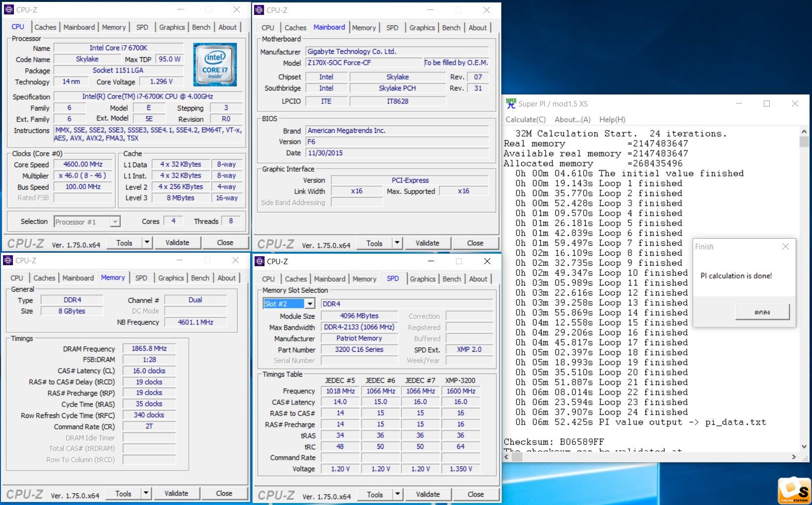812x505 pixels.
Task: Click the Core Voltage value 1.296 V
Action: click(x=161, y=82)
